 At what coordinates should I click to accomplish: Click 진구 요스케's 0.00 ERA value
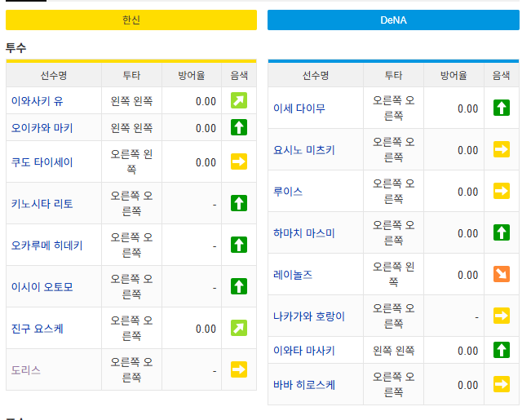tap(206, 329)
